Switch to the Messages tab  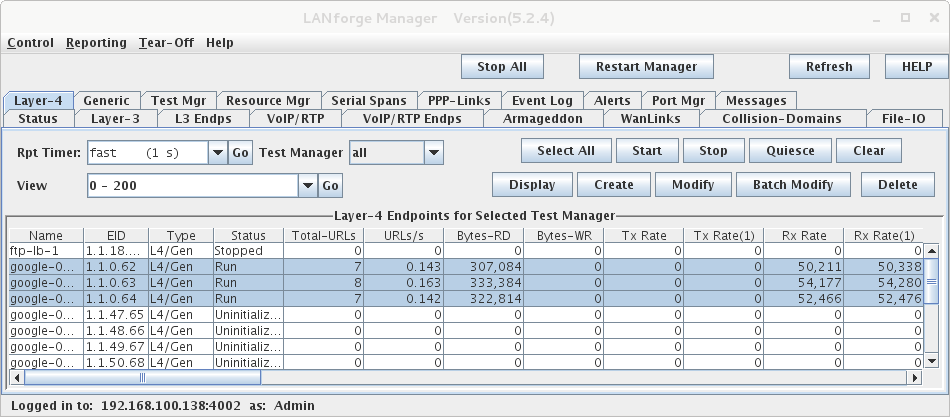tap(756, 101)
